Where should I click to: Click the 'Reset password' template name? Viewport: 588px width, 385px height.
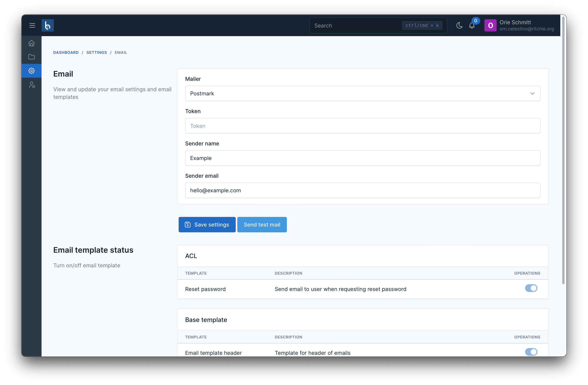pyautogui.click(x=205, y=289)
